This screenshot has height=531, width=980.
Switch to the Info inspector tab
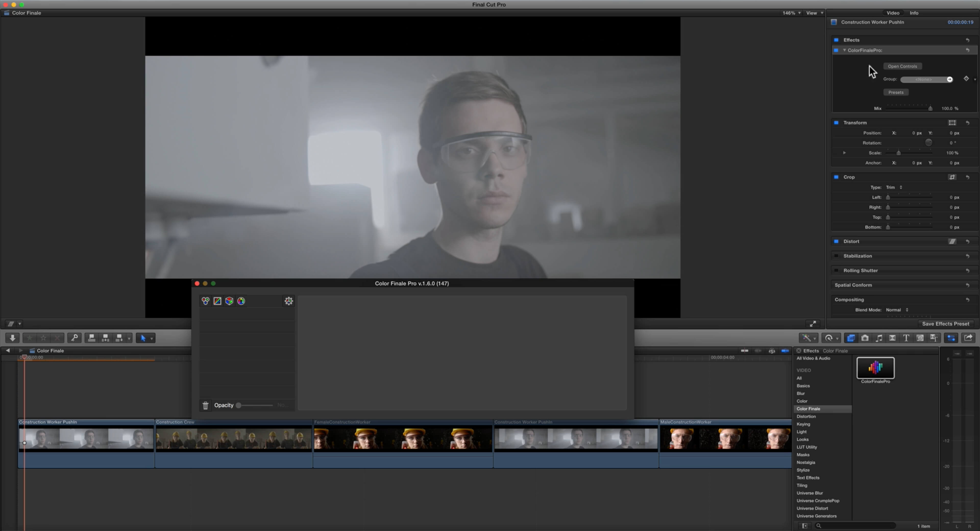pyautogui.click(x=914, y=13)
